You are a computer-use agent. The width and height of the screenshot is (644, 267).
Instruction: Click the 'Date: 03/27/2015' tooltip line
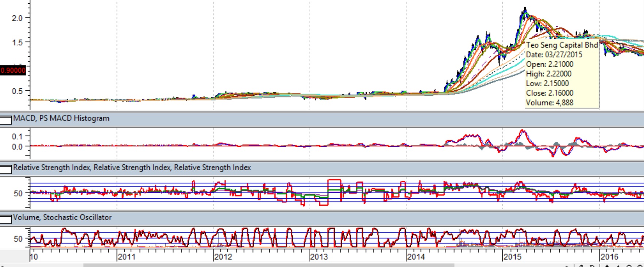554,54
